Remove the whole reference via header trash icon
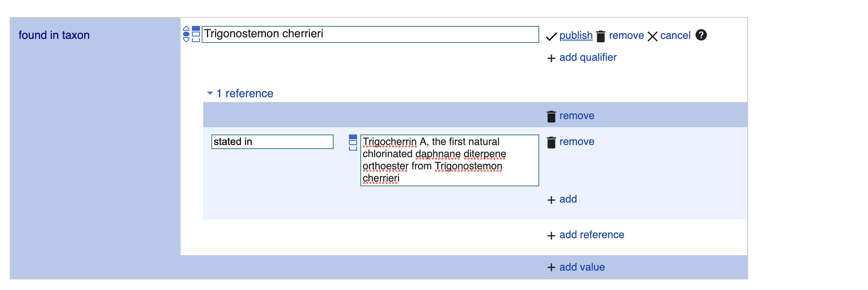Screen dimensions: 868x290 (551, 116)
